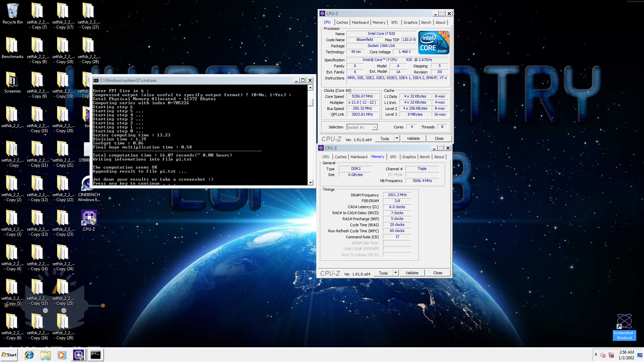Click Tools button in top CPU-Z window
The width and height of the screenshot is (644, 362).
coord(385,138)
